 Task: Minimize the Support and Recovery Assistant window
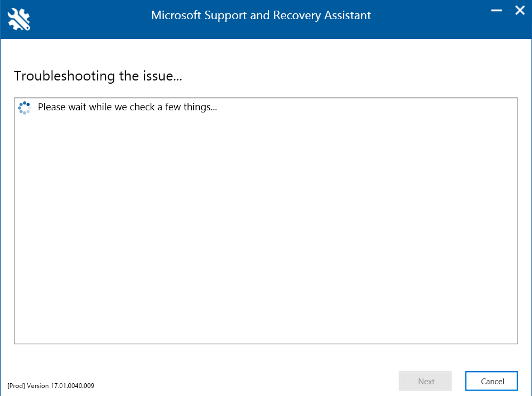point(496,11)
